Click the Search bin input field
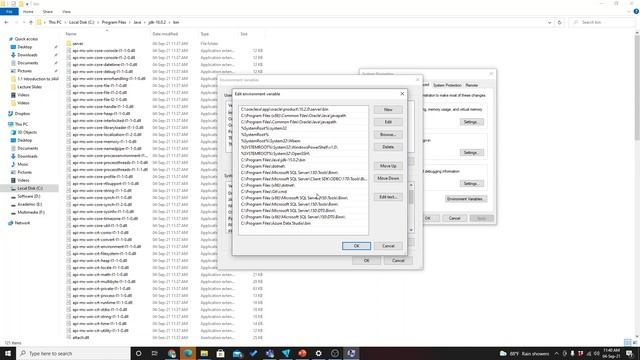This screenshot has width=640, height=360. pyautogui.click(x=602, y=22)
